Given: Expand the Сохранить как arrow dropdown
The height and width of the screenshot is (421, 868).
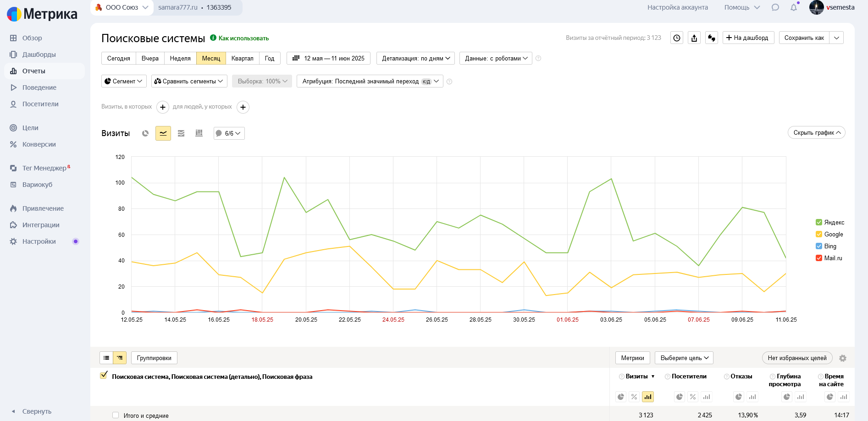Looking at the screenshot, I should pos(836,38).
